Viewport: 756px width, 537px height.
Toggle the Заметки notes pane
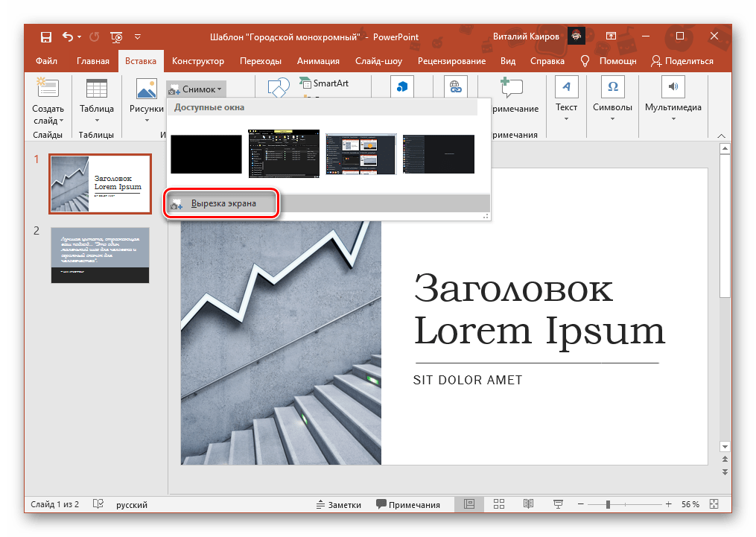coord(338,504)
